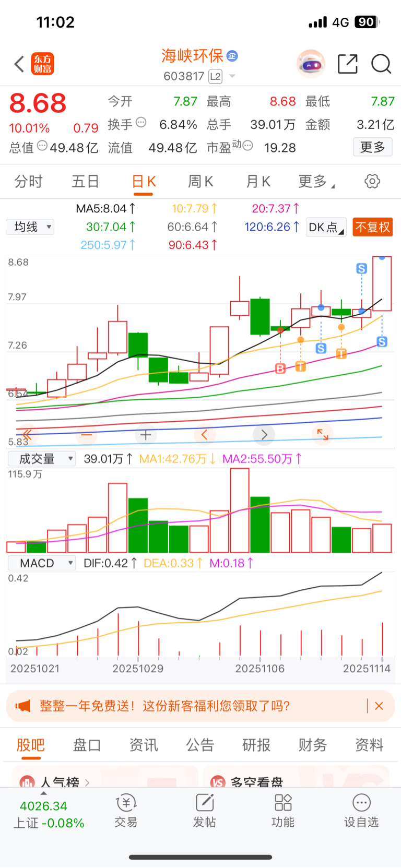Select 月K chart tab

tap(258, 182)
